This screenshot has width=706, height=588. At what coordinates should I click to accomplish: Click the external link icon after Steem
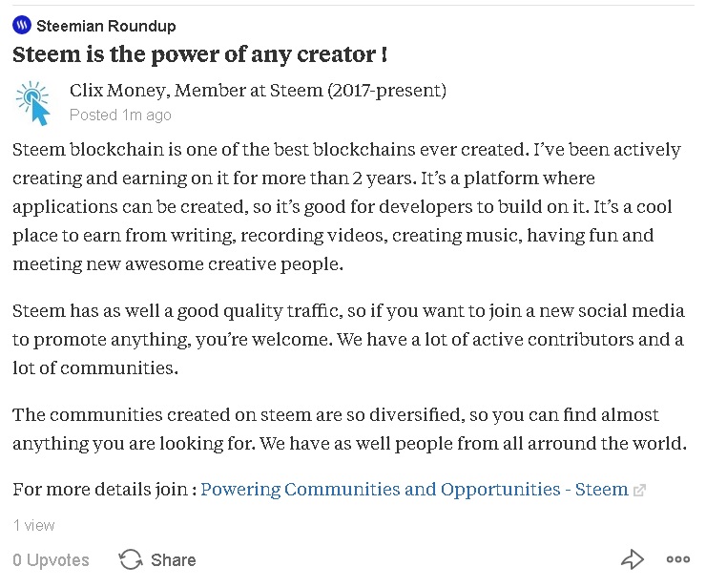tap(639, 491)
